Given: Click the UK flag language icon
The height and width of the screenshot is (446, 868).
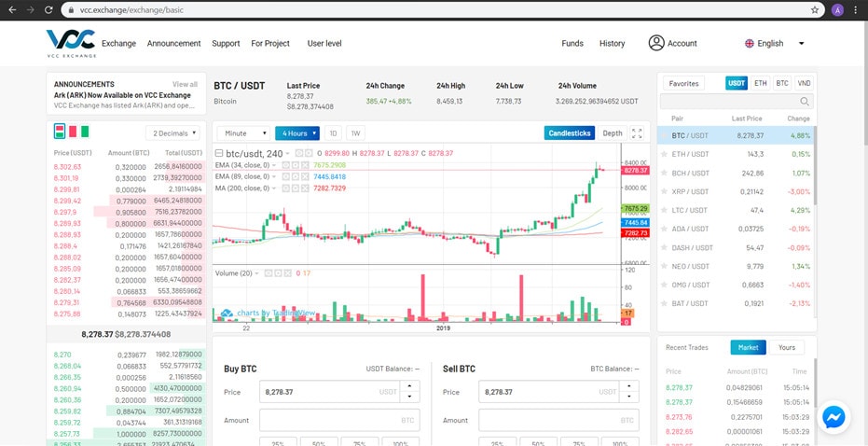Looking at the screenshot, I should (x=749, y=43).
